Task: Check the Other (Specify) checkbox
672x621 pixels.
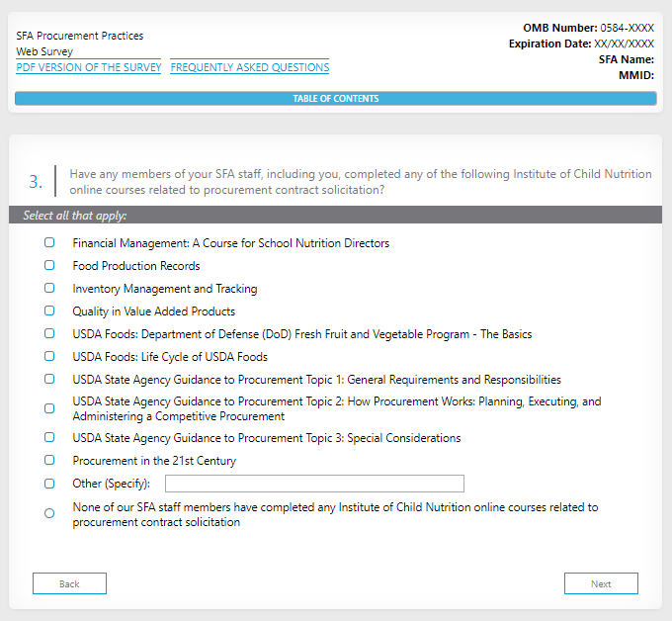Action: [x=49, y=484]
